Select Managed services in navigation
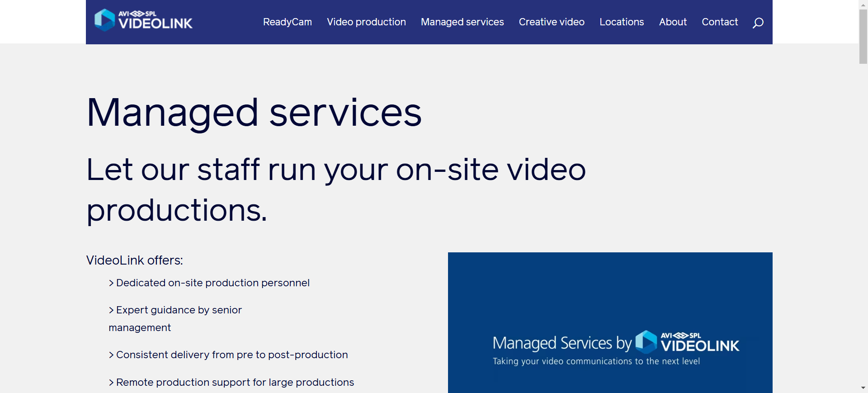 462,22
